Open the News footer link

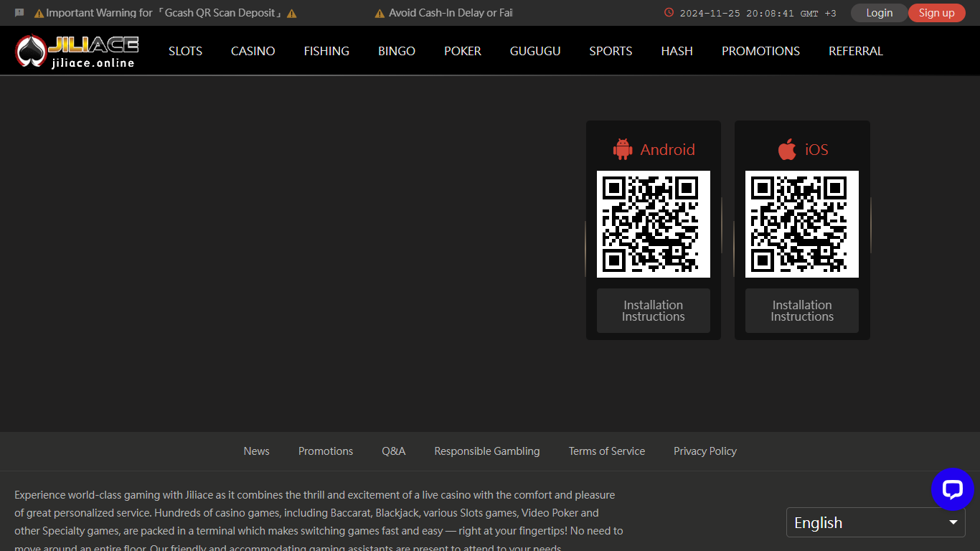(x=256, y=451)
